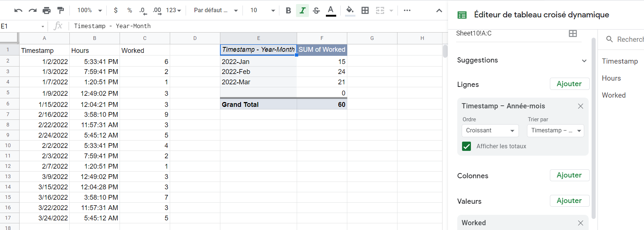Select the Timestamp field in list

click(x=620, y=61)
